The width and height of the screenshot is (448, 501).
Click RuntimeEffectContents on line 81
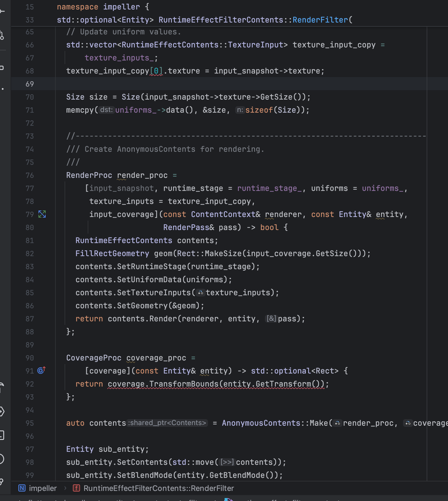(x=124, y=240)
